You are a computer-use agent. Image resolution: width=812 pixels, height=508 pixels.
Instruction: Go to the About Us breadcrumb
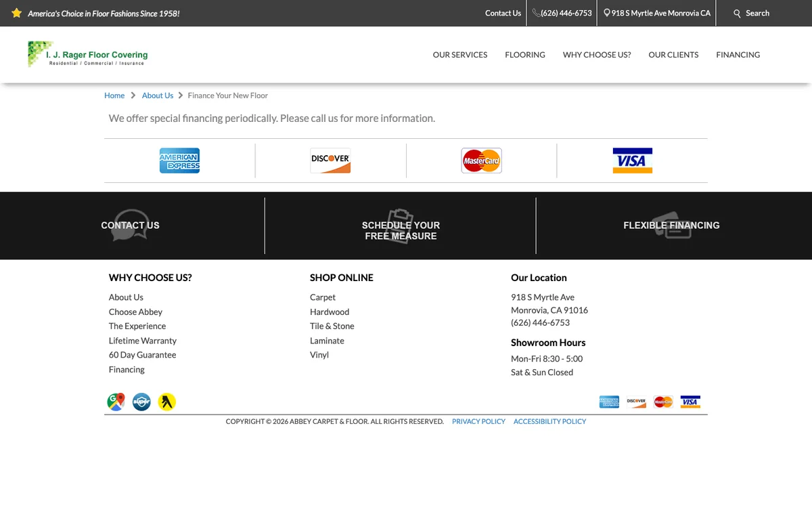[158, 96]
